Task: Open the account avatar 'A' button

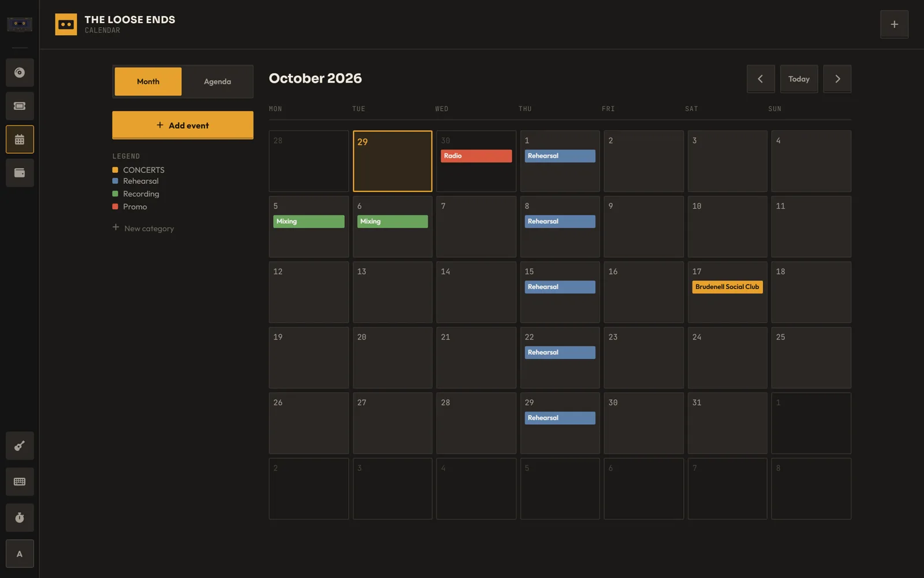Action: (x=20, y=554)
